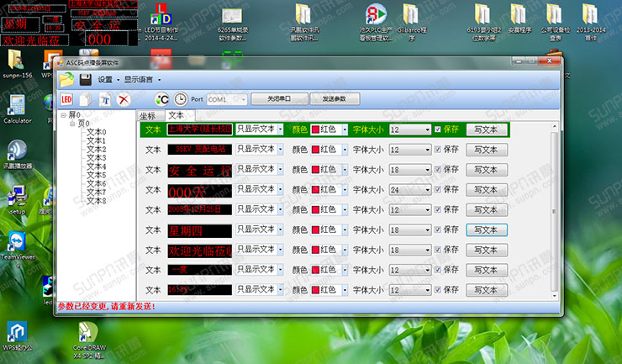Click the refresh 'C' icon near Port
This screenshot has width=622, height=364.
(x=163, y=99)
